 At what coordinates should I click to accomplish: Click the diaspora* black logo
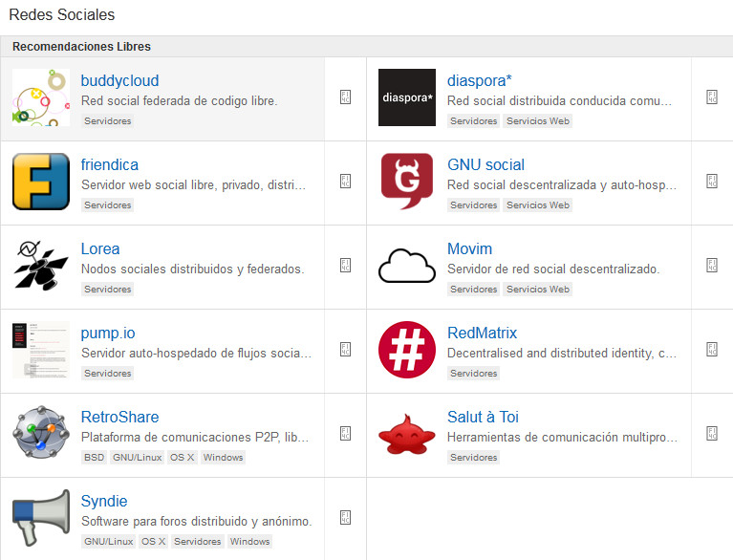tap(407, 97)
